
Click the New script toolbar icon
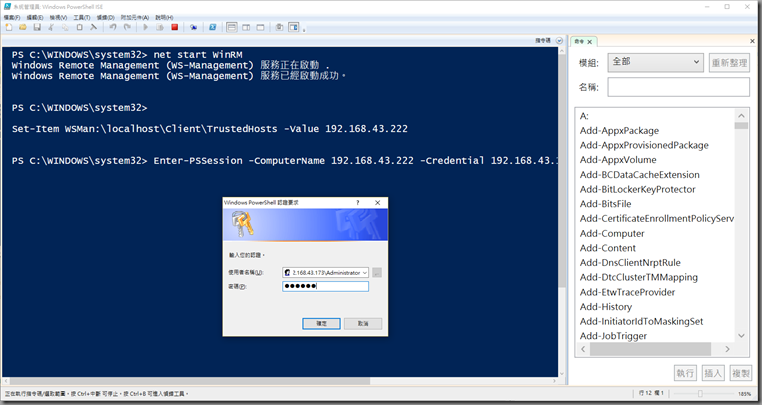(x=9, y=27)
